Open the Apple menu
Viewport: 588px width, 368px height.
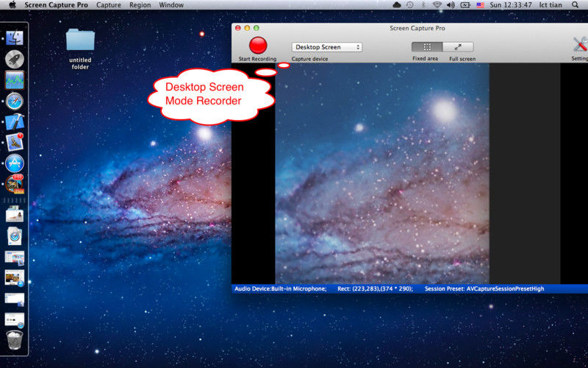point(12,5)
